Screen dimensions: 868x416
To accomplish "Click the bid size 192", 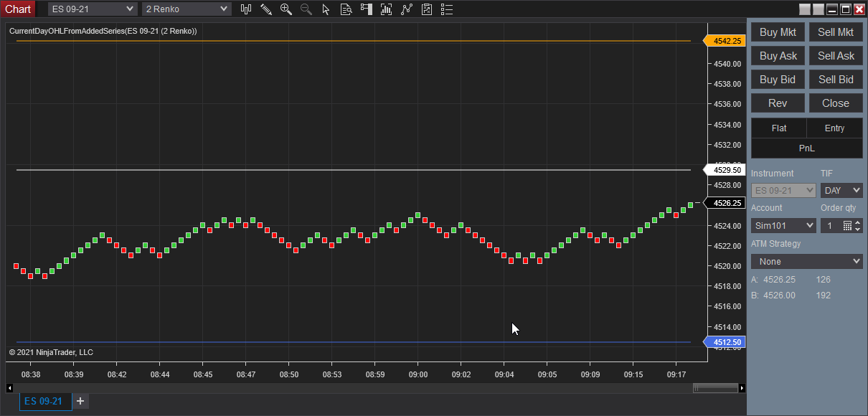I will pos(823,296).
